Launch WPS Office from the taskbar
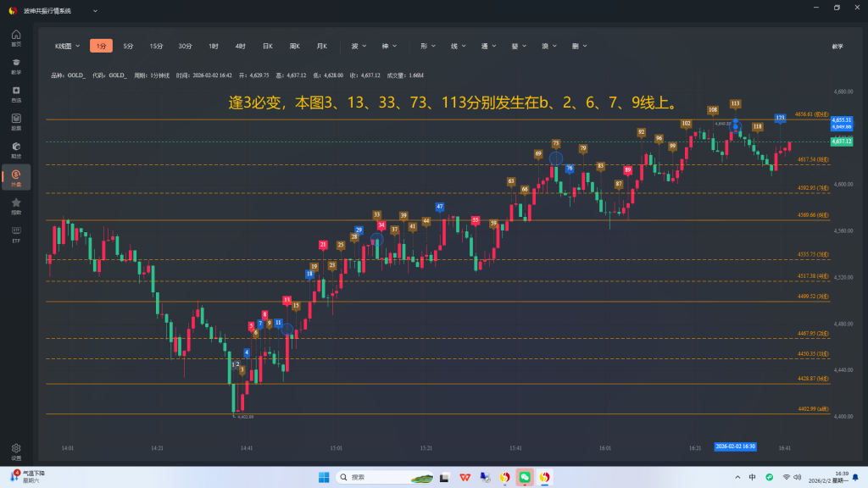Viewport: 868px width, 488px height. pos(465,477)
